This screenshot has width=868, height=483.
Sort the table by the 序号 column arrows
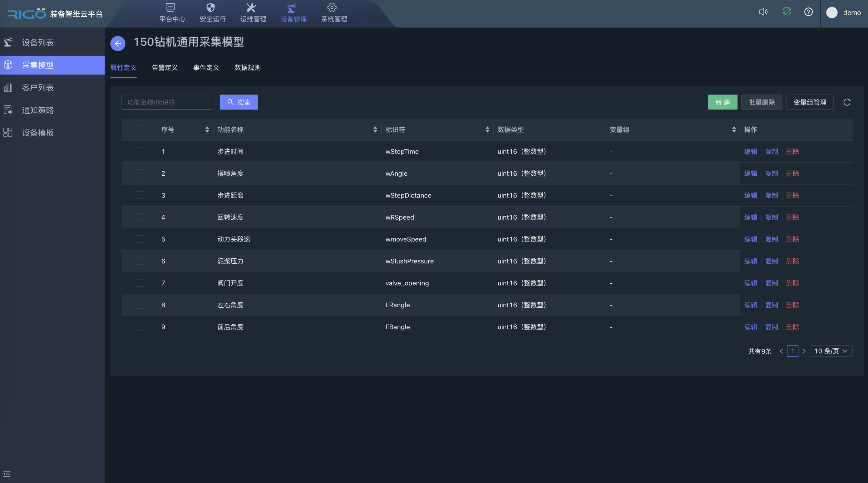(207, 130)
